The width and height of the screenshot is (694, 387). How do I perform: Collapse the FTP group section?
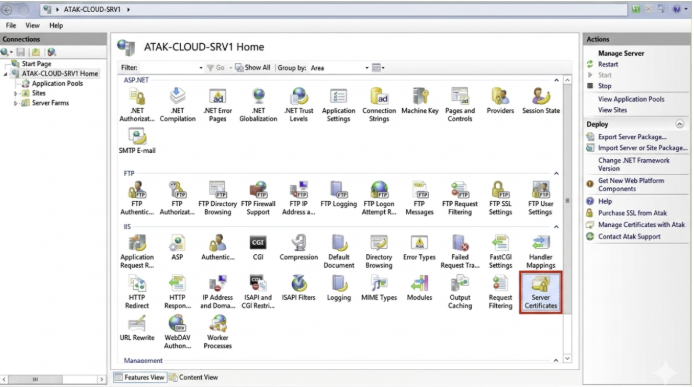(556, 174)
